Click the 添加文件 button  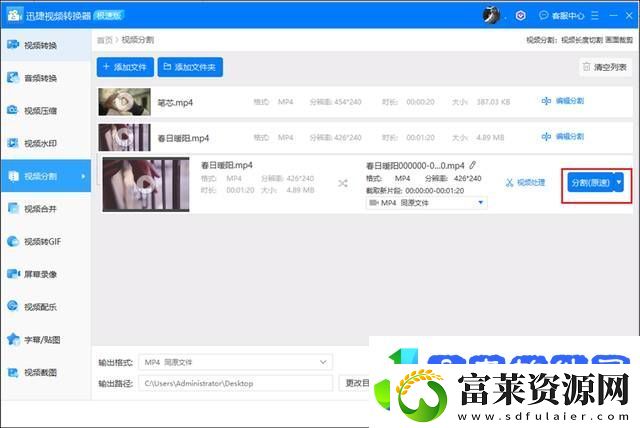tap(125, 67)
